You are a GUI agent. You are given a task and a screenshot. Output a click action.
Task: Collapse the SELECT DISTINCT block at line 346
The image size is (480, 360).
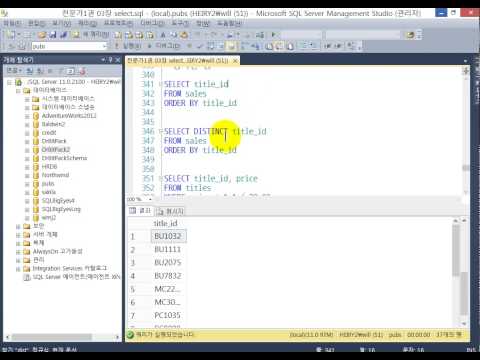161,131
